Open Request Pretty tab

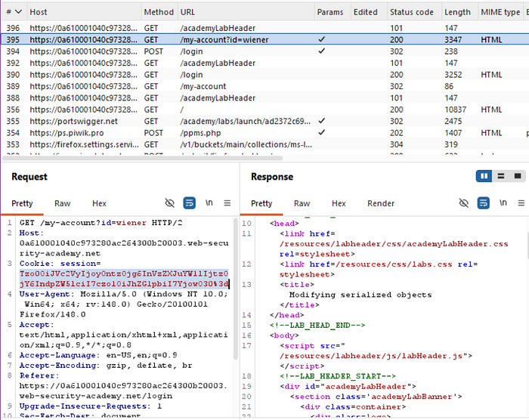[x=22, y=203]
